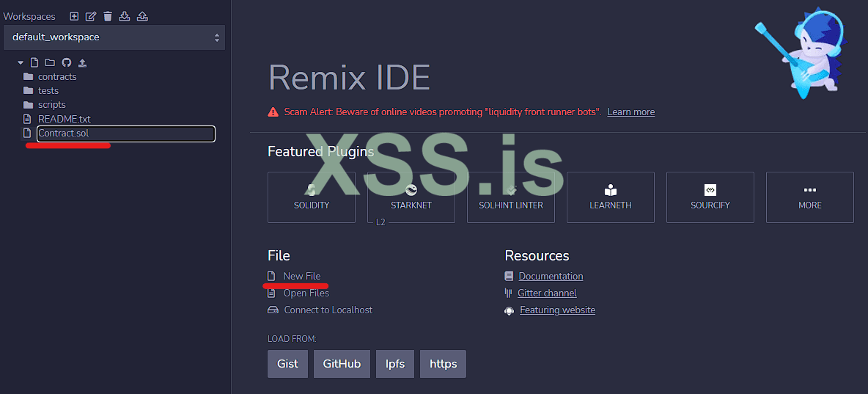Click the Featured Plugins heading
868x394 pixels.
pos(320,151)
